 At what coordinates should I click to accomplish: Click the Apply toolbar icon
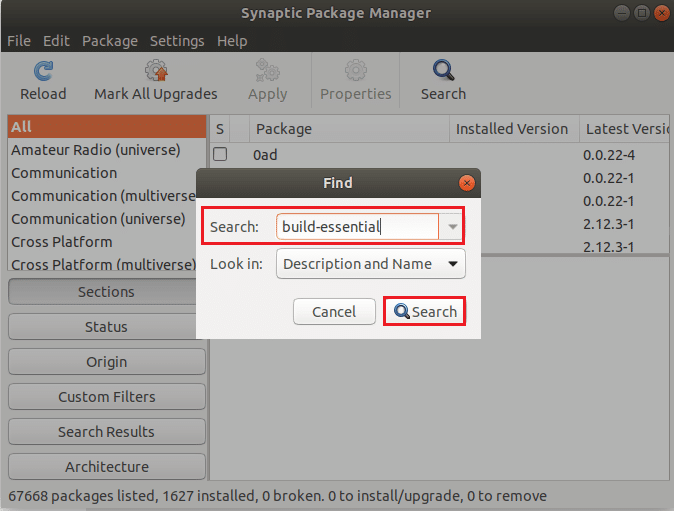click(268, 71)
